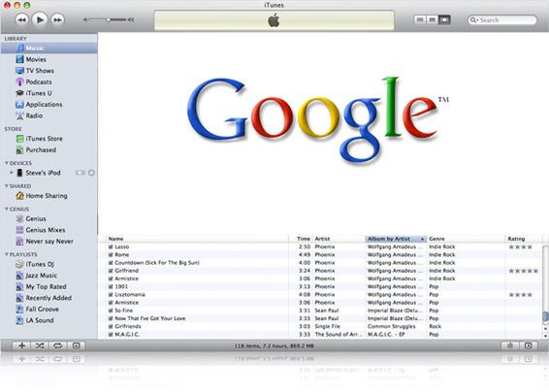Switch to Cover Flow view
Viewport: 549px width, 392px height.
444,20
